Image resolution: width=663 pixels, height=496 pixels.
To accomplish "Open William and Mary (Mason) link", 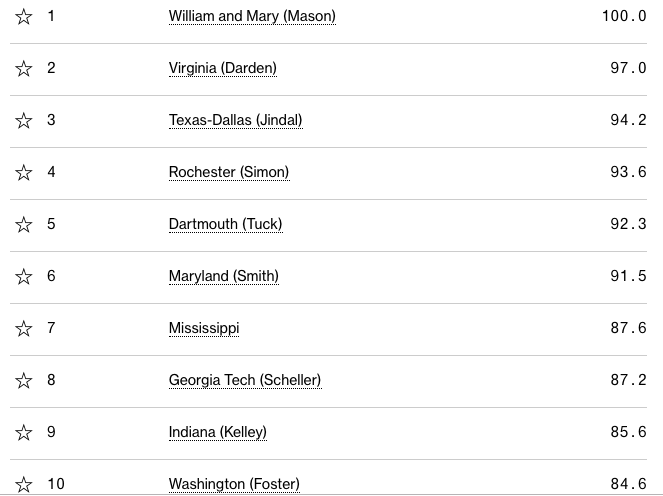I will 252,16.
